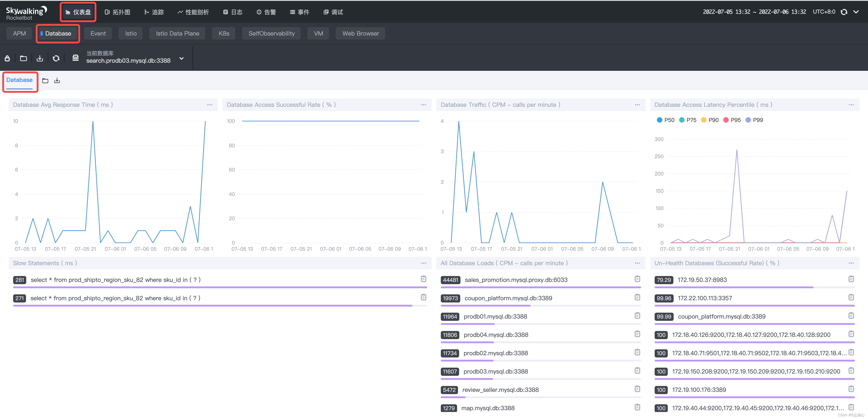Click the folder icon next to Database tab
Image resolution: width=868 pixels, height=419 pixels.
point(45,81)
